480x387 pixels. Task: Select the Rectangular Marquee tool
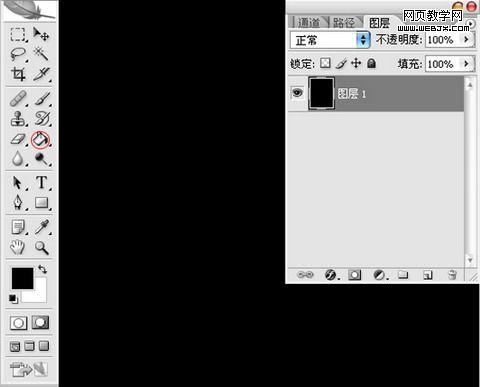(18, 34)
